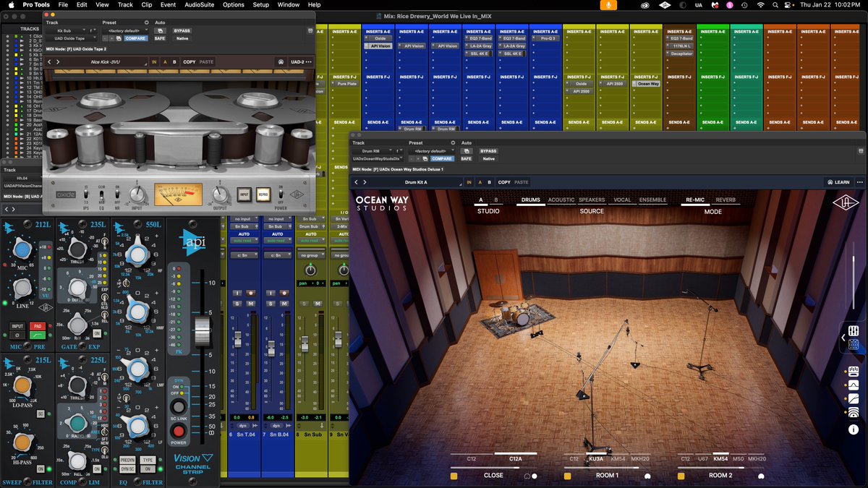Click the Sn Sub pan knob
Viewport: 868px width, 488px height.
(310, 270)
